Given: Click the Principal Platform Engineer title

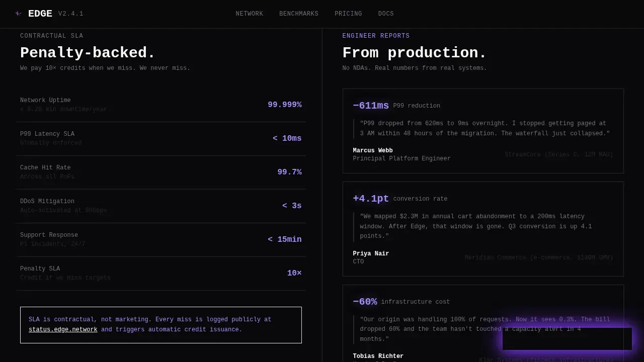Looking at the screenshot, I should click(401, 158).
